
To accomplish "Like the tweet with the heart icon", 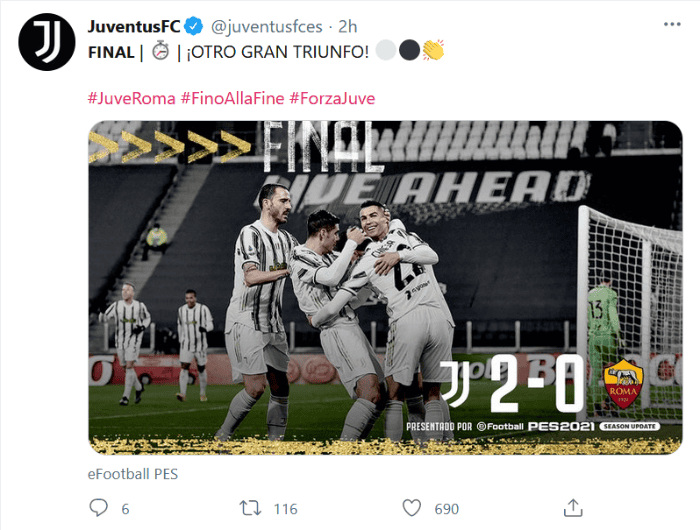I will click(412, 508).
